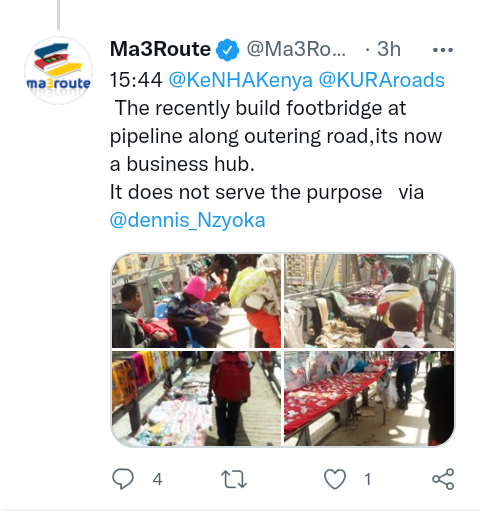Click the blue verified badge

(x=227, y=50)
